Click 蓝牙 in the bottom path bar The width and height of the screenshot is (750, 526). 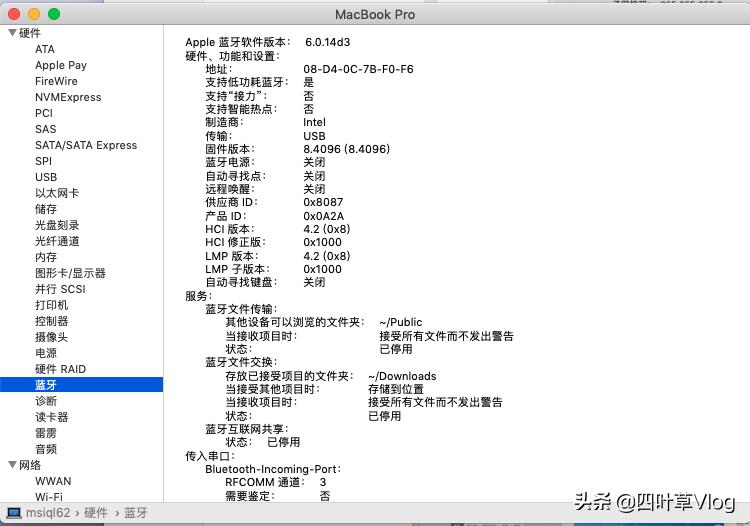[136, 513]
